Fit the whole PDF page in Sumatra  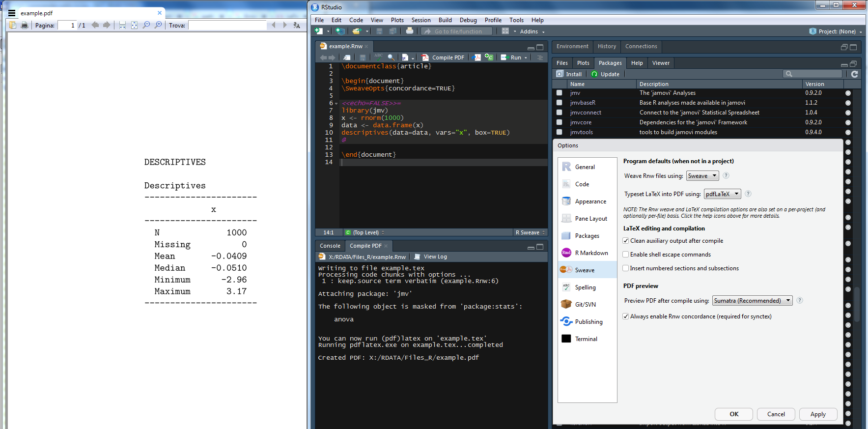click(134, 25)
